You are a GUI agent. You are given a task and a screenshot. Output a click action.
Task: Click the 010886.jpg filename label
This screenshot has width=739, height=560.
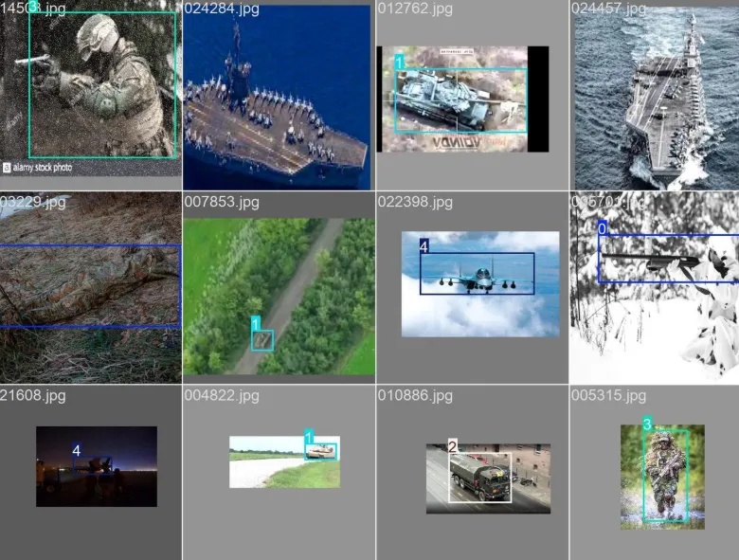pyautogui.click(x=415, y=395)
